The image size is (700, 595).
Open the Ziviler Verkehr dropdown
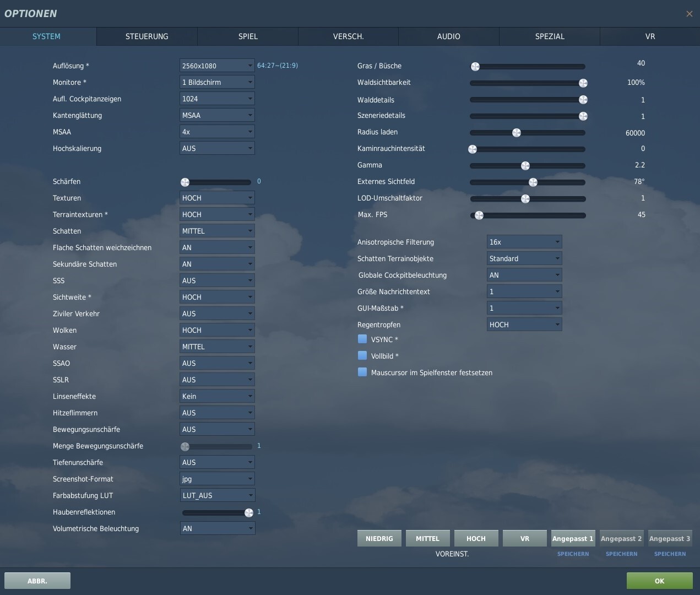[217, 313]
